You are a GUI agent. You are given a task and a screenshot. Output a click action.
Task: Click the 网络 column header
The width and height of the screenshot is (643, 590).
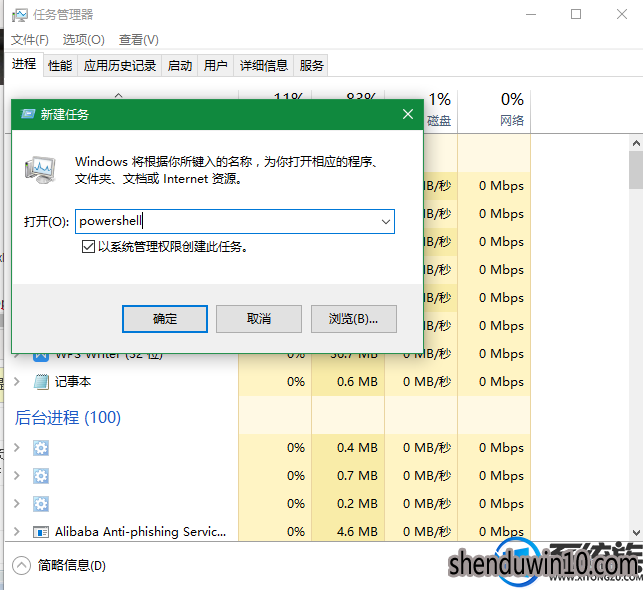[494, 112]
